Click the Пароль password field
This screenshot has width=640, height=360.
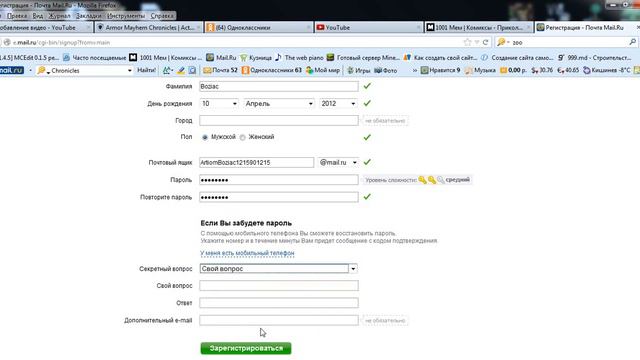(x=279, y=180)
